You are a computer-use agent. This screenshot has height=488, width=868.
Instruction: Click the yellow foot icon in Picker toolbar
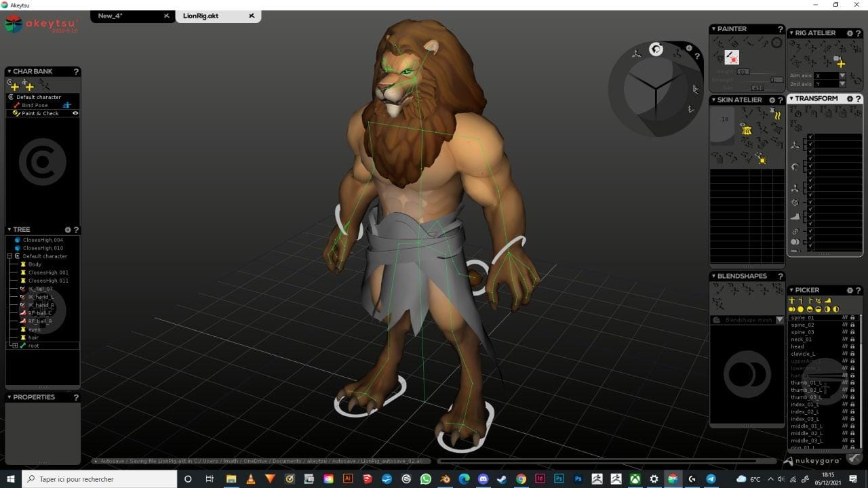pyautogui.click(x=827, y=300)
